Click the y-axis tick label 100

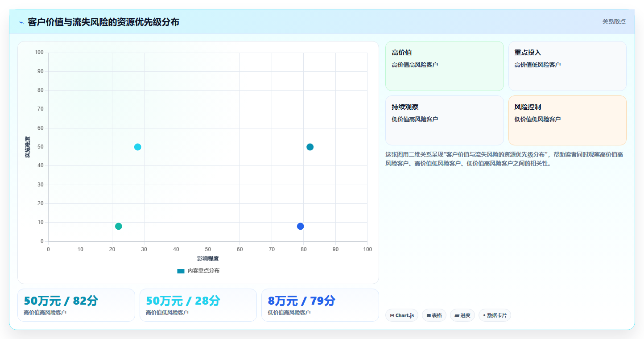tap(39, 53)
